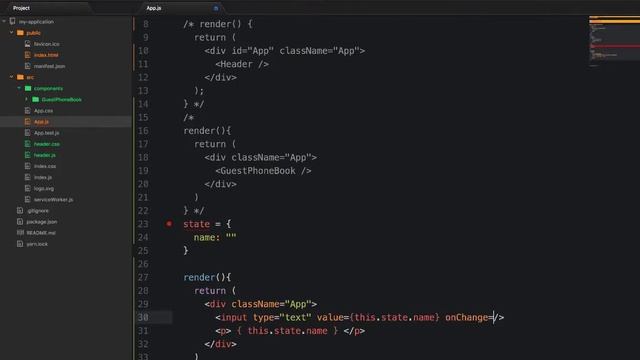Select the App.css file icon
The height and width of the screenshot is (360, 640).
tap(27, 111)
